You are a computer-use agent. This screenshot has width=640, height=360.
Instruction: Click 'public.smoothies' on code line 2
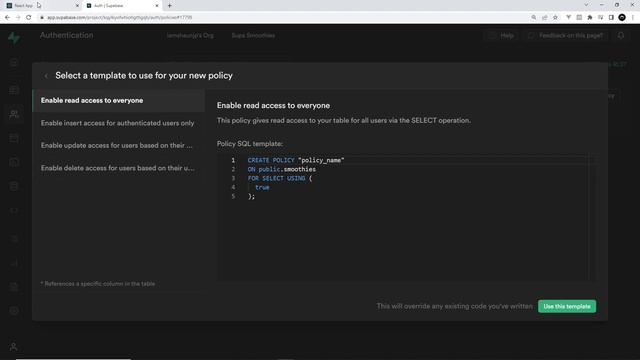pos(287,169)
